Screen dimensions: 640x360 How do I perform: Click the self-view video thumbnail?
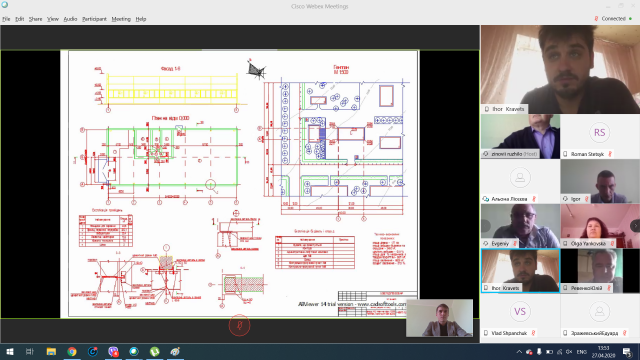tap(440, 318)
